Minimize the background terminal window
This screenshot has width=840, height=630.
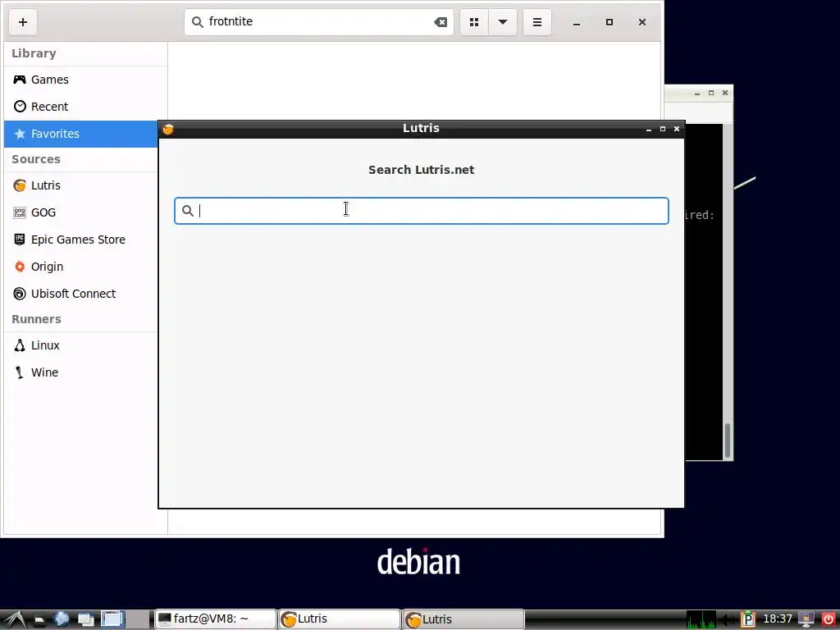pyautogui.click(x=697, y=94)
